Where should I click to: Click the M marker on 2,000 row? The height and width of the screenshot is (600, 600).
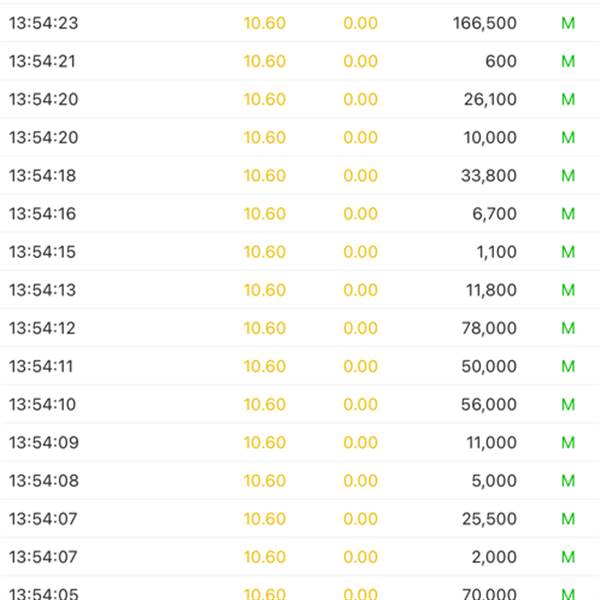point(568,557)
